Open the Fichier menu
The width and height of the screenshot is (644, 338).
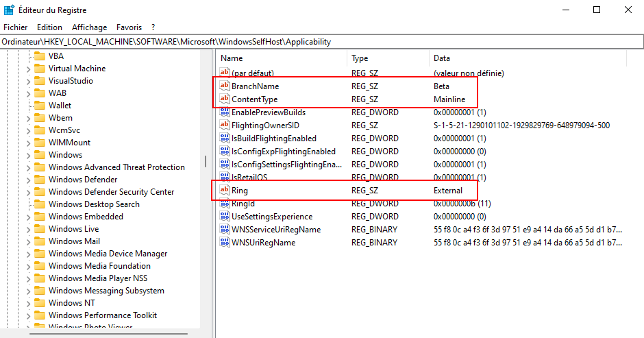(16, 27)
